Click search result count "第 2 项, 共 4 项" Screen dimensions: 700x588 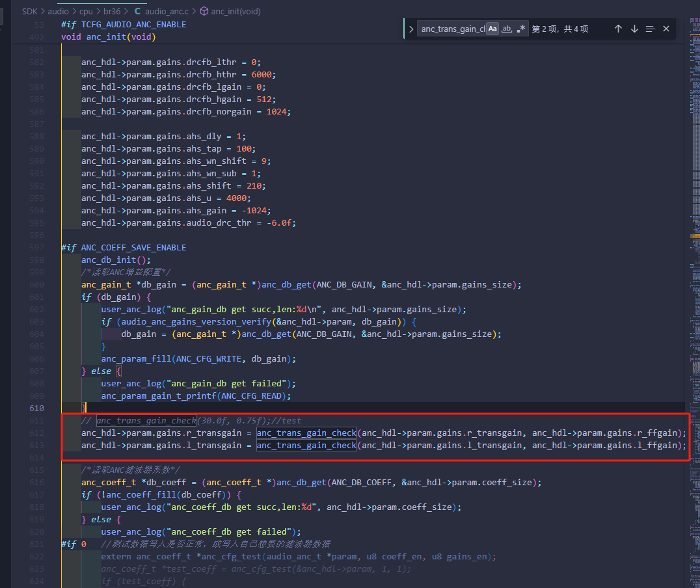(x=560, y=29)
